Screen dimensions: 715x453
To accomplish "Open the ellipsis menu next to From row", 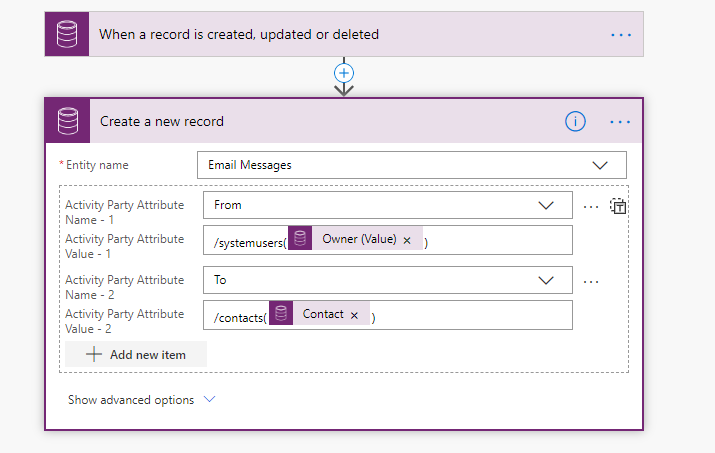I will coord(591,206).
